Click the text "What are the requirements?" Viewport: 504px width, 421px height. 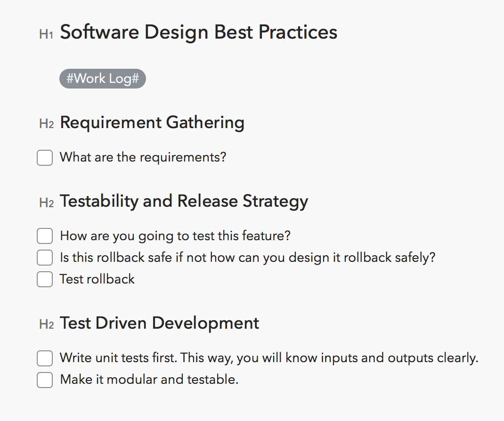point(143,157)
